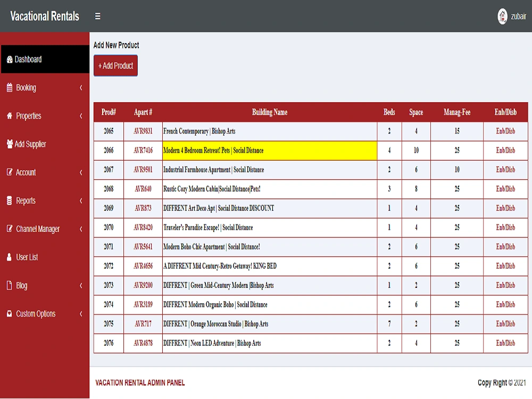
Task: Open the zubair user avatar
Action: [x=502, y=16]
